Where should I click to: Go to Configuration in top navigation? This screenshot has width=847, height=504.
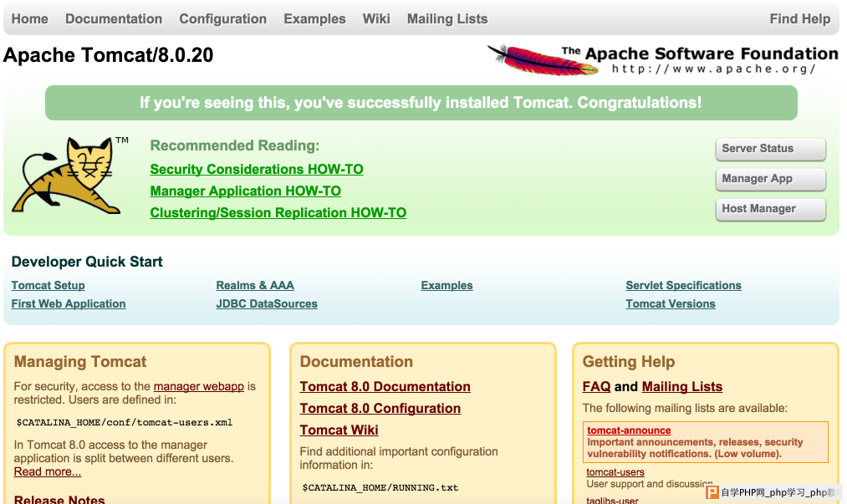tap(222, 19)
